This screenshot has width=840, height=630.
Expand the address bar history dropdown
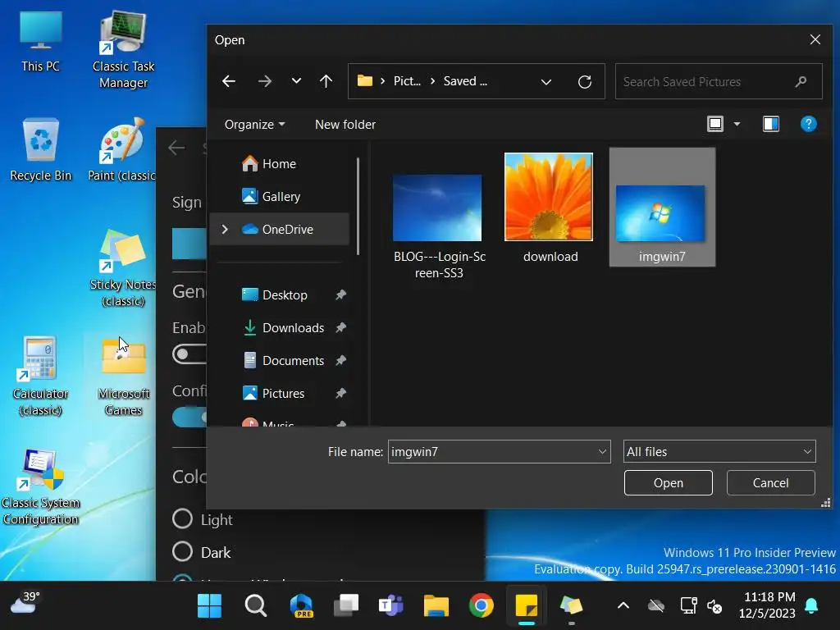click(x=546, y=82)
